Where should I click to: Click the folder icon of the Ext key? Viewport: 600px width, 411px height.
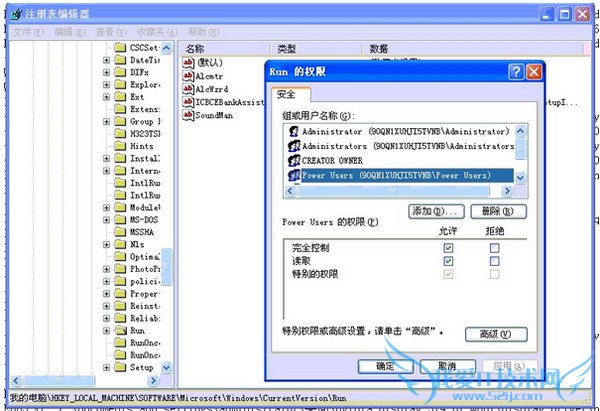121,97
